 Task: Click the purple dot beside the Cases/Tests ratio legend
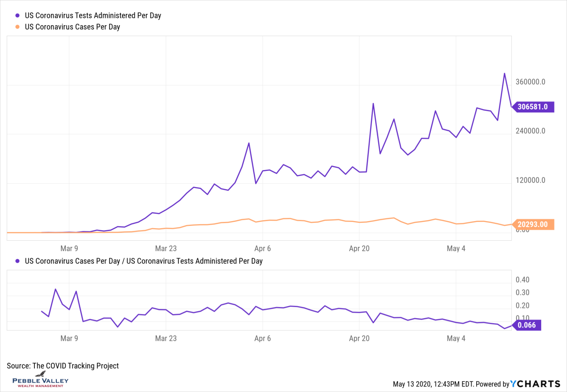[x=17, y=261]
